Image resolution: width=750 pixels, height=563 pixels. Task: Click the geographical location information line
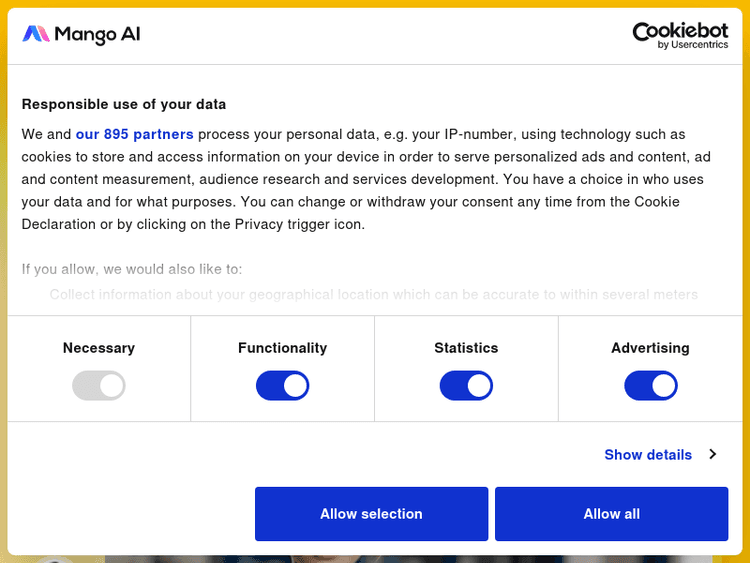pos(374,294)
